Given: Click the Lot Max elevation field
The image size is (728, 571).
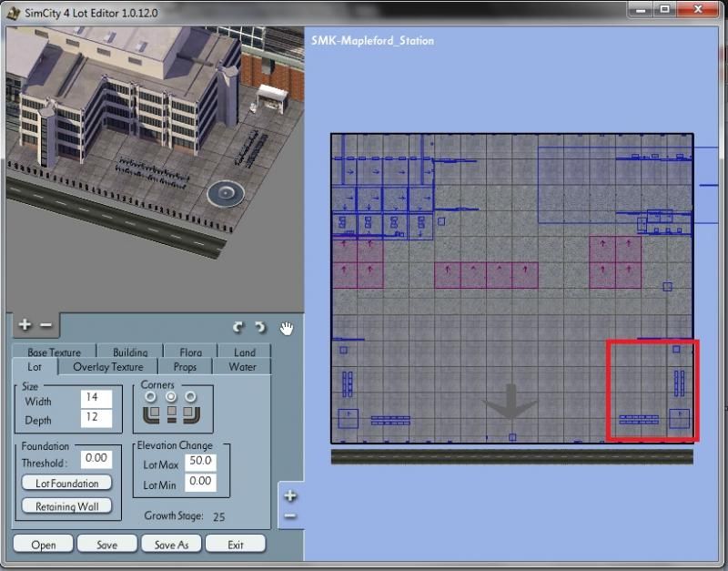Looking at the screenshot, I should 200,462.
